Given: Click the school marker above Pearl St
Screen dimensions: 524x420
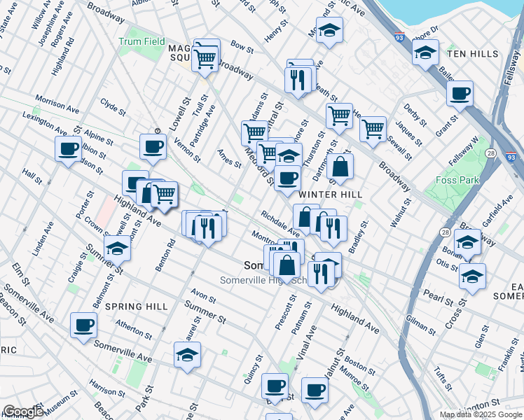Looking at the screenshot, I should pos(473,276).
